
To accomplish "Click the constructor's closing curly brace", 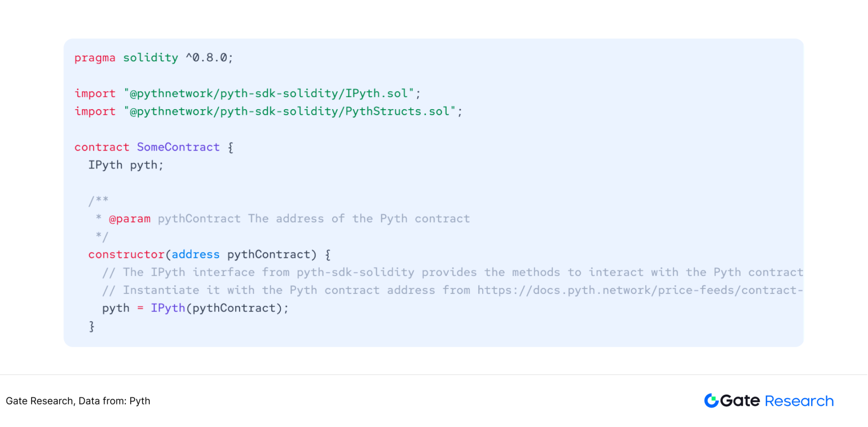I will pos(91,326).
